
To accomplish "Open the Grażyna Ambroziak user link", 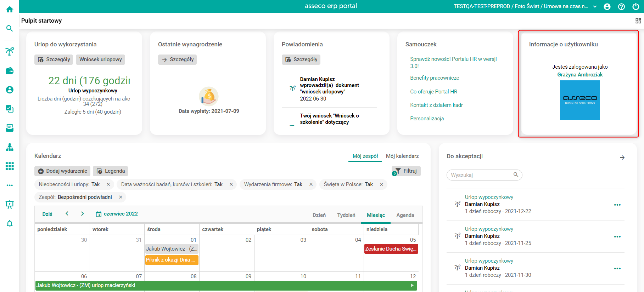I will click(580, 75).
